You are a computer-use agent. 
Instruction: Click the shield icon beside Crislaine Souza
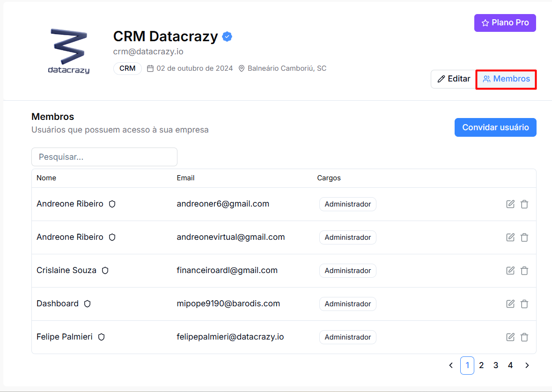point(105,271)
